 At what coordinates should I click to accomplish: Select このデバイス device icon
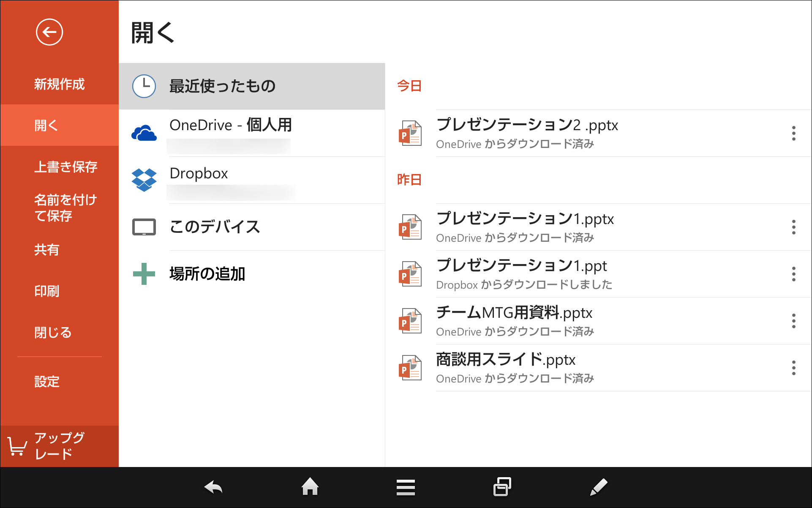[144, 227]
